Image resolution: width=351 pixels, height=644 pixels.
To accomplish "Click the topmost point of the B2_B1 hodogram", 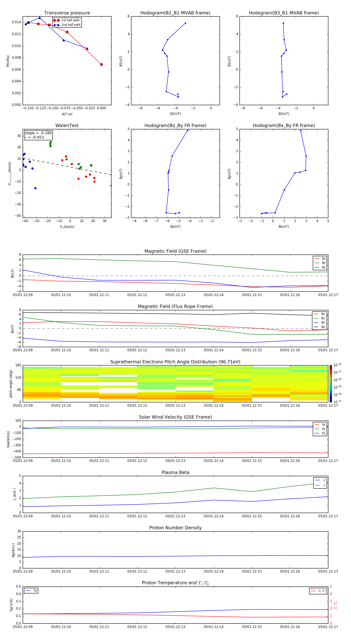I will [185, 23].
